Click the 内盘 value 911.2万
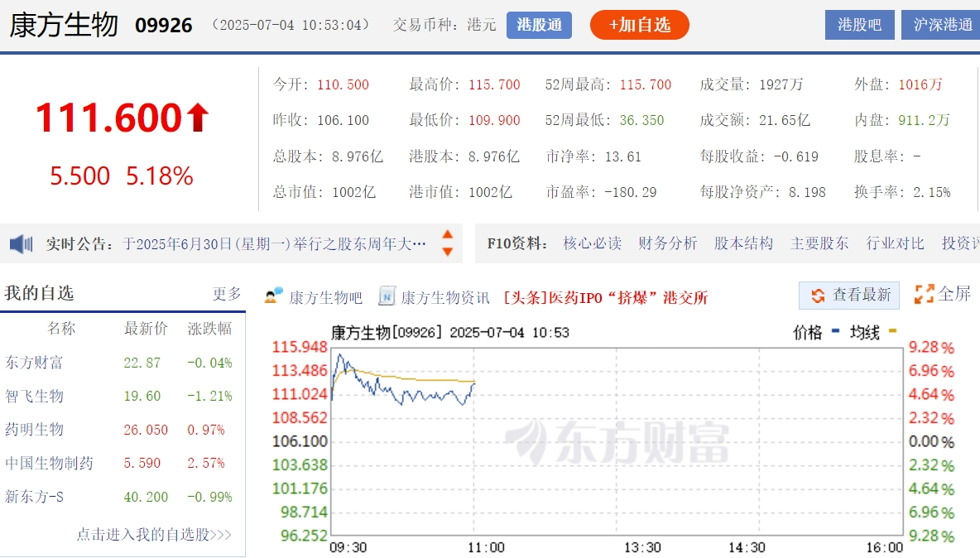The image size is (980, 558). 924,120
